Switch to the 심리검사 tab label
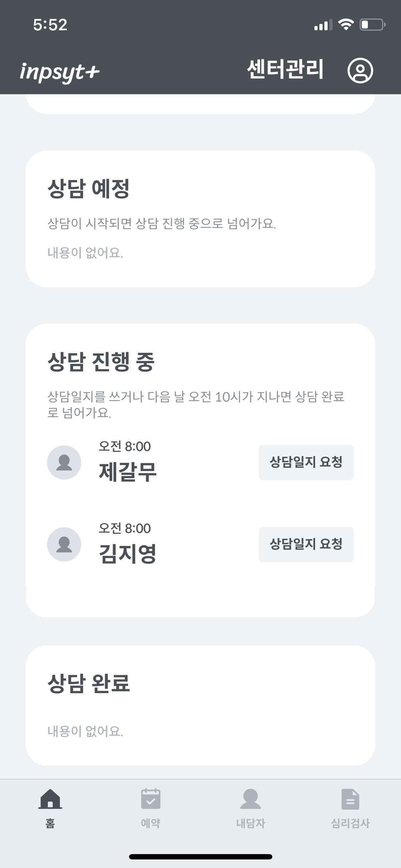Screen dimensions: 401x868 (350, 823)
